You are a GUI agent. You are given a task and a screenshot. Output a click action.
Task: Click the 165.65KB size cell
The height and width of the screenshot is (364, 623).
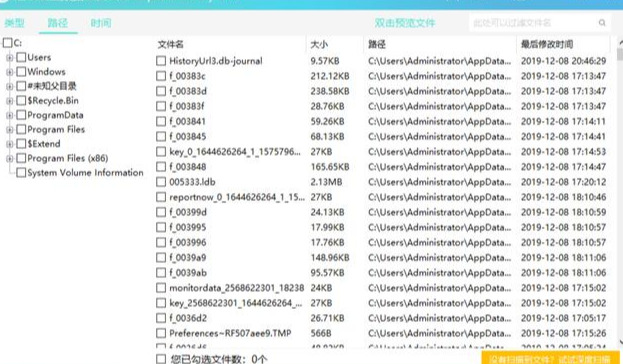(330, 167)
